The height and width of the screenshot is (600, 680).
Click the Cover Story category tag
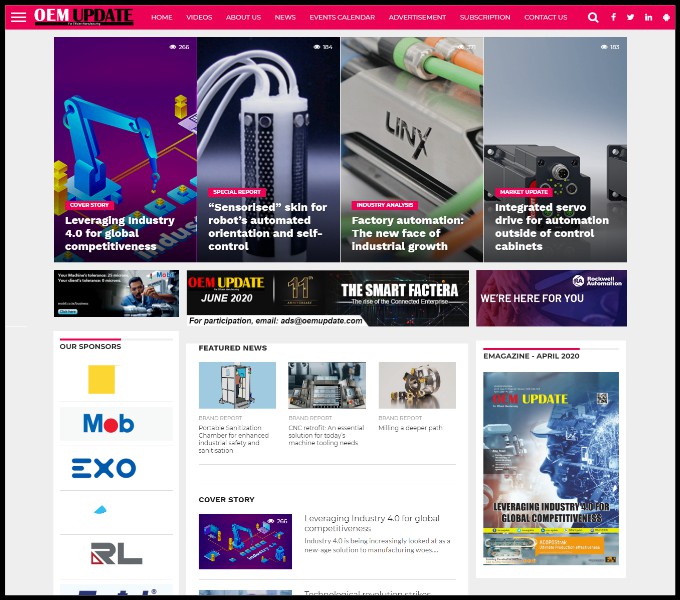(89, 205)
